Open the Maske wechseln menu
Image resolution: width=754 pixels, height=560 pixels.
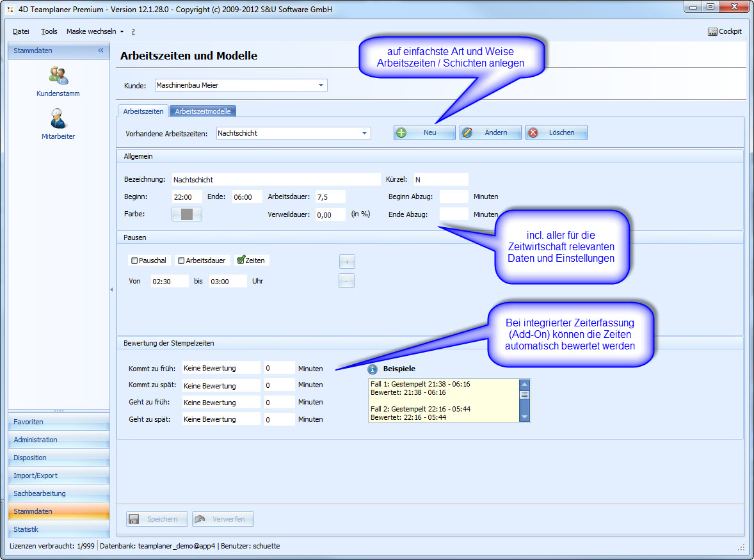click(95, 31)
